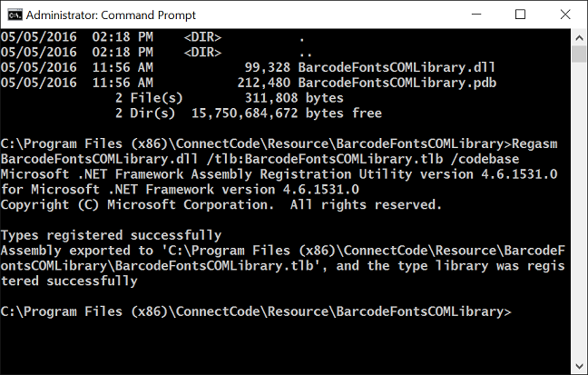The height and width of the screenshot is (375, 588).
Task: Click the word Regasm in the command
Action: pyautogui.click(x=534, y=144)
